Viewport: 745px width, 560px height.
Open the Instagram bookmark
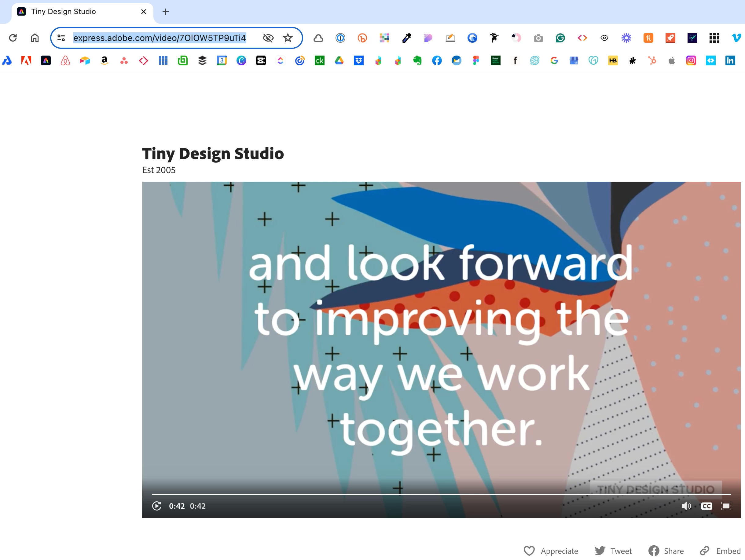pyautogui.click(x=691, y=60)
